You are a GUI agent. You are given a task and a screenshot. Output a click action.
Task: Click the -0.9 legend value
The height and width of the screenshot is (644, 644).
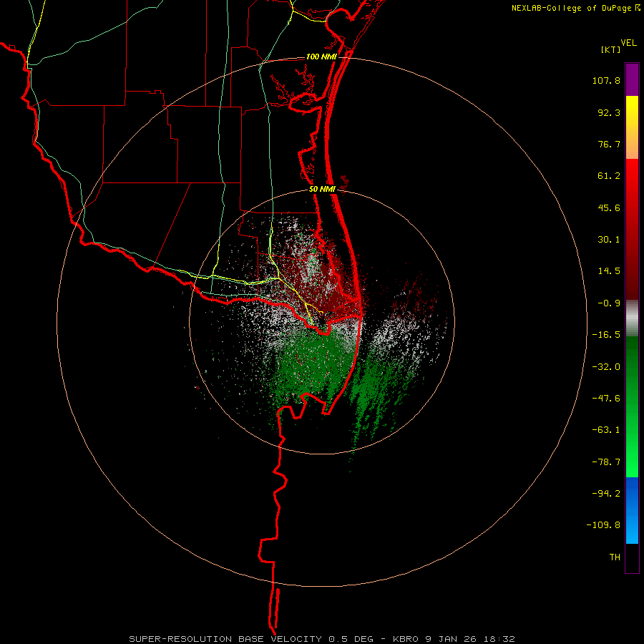pyautogui.click(x=609, y=303)
